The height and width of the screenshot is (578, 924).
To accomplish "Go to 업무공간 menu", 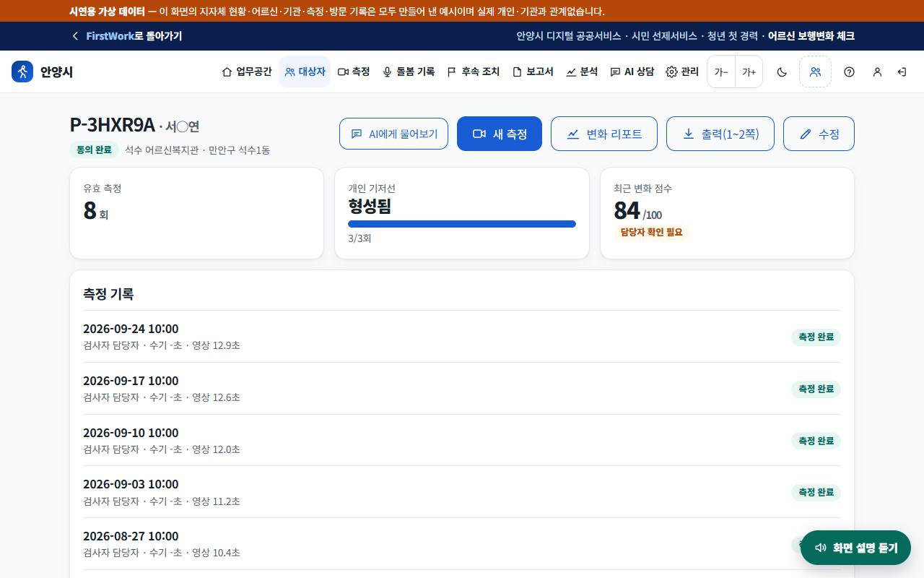I will 246,72.
